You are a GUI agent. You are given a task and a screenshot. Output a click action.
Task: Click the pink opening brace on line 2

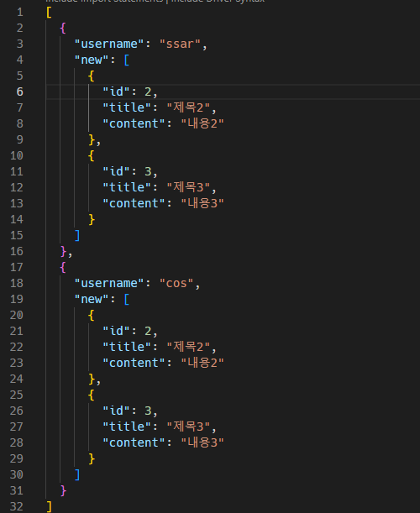[x=63, y=29]
